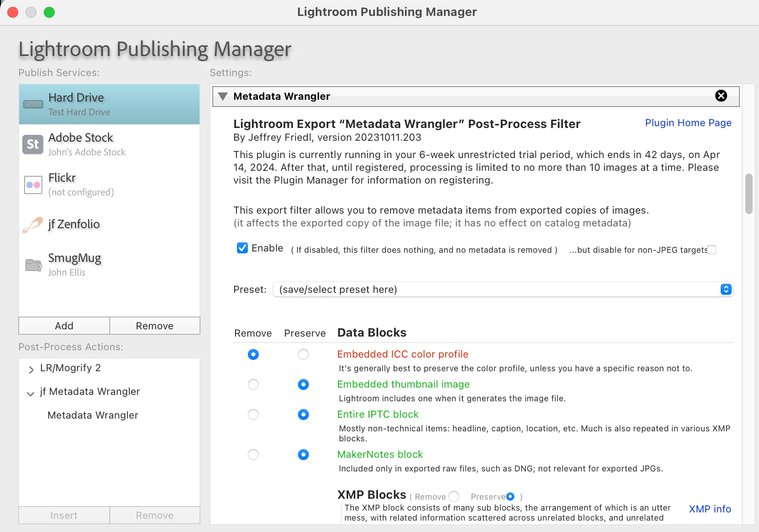The image size is (759, 532).
Task: Collapse the jf Metadata Wrangler action group
Action: click(31, 394)
